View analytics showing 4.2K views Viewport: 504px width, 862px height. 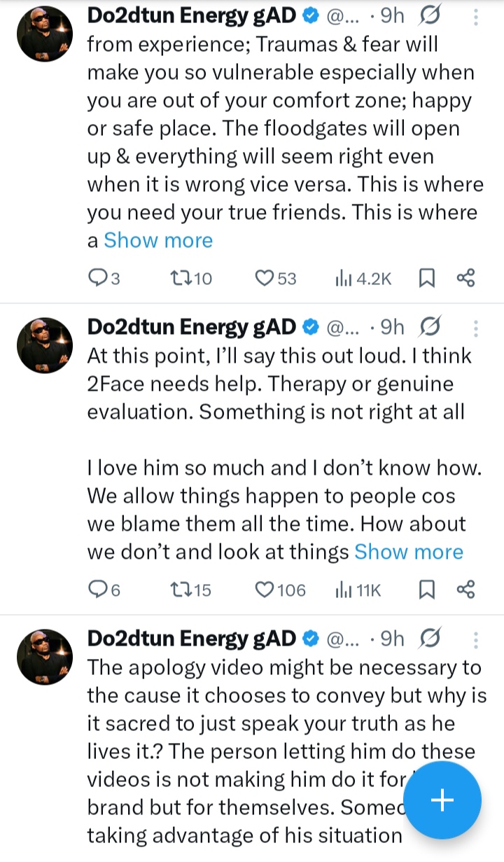(363, 279)
